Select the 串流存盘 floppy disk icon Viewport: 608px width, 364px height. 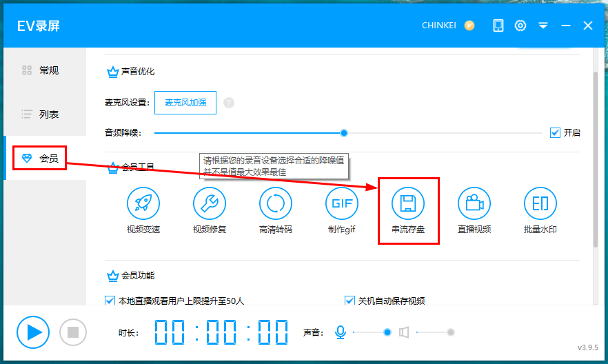(x=408, y=203)
